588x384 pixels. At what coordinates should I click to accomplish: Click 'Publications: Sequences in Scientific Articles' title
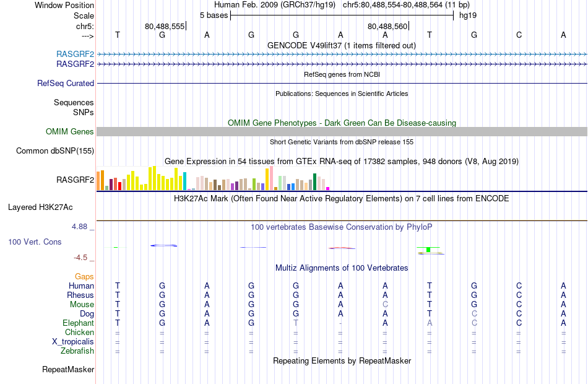click(x=342, y=94)
